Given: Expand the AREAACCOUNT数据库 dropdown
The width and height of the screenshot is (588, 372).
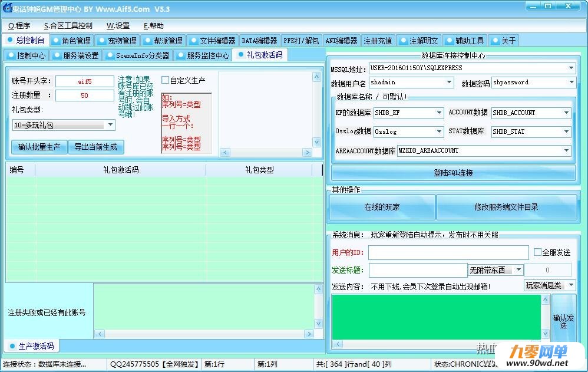Looking at the screenshot, I should pyautogui.click(x=566, y=150).
